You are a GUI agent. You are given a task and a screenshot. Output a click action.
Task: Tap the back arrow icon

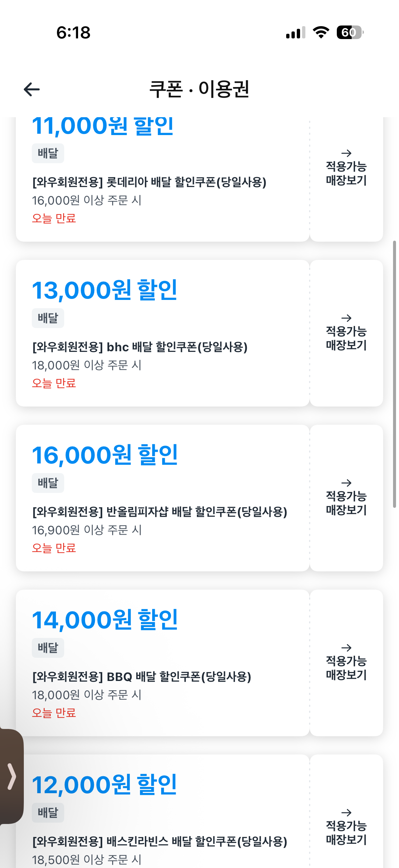coord(32,89)
